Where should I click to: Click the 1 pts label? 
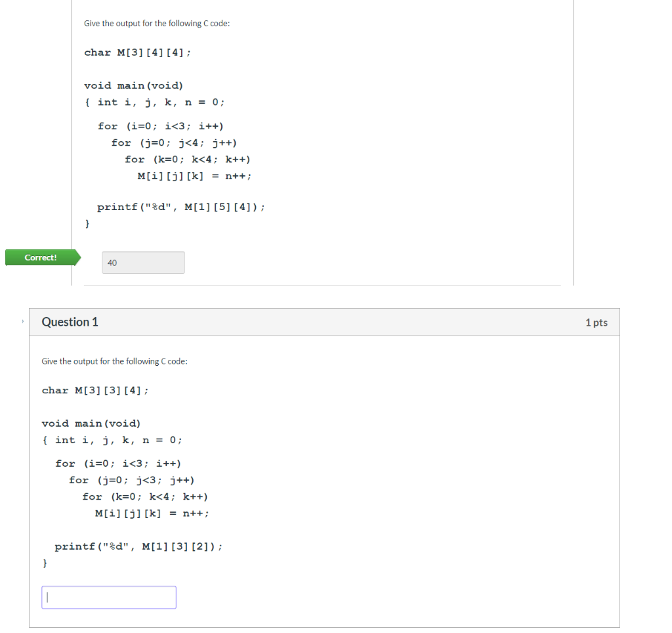(x=596, y=322)
